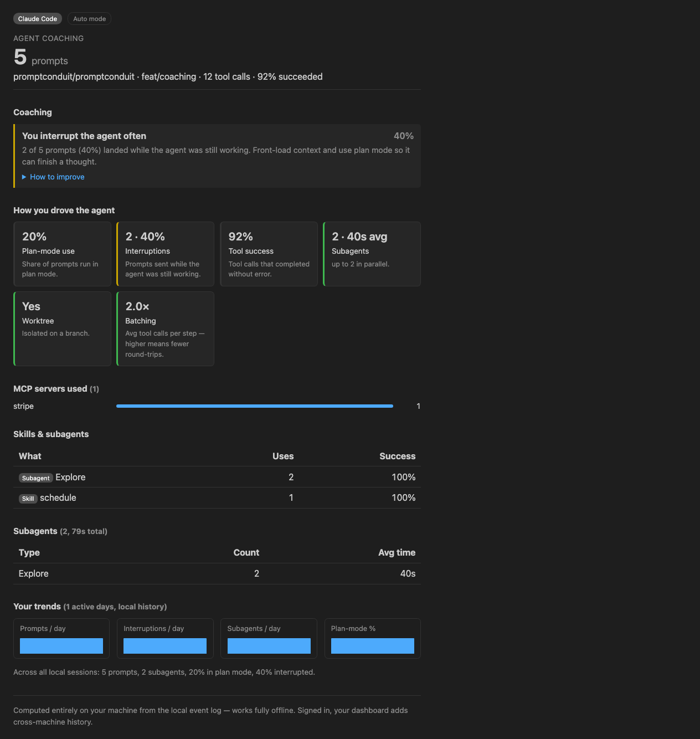Click the 100% success for schedule
This screenshot has height=739, width=700.
click(404, 497)
